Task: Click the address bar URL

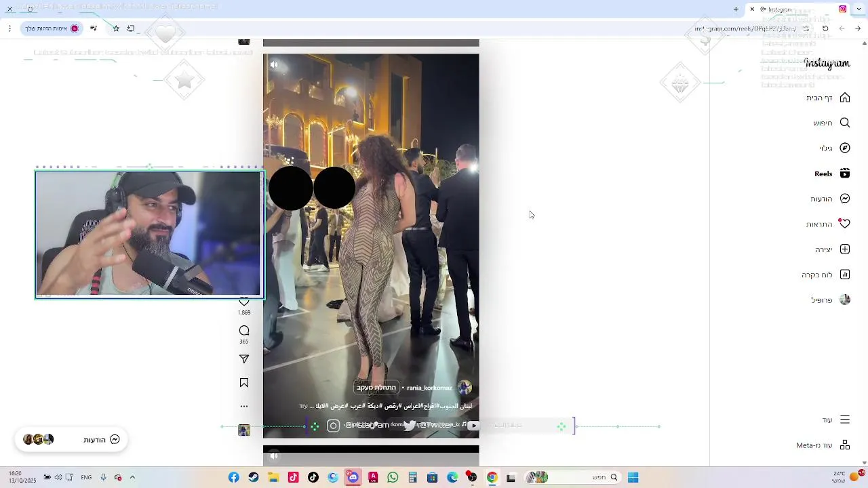Action: point(746,28)
